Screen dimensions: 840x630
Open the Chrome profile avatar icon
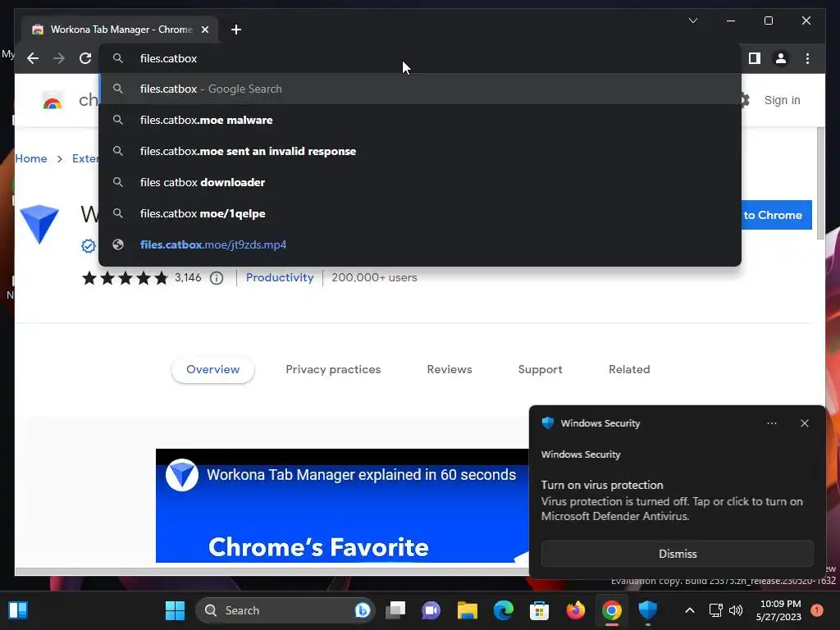coord(781,58)
